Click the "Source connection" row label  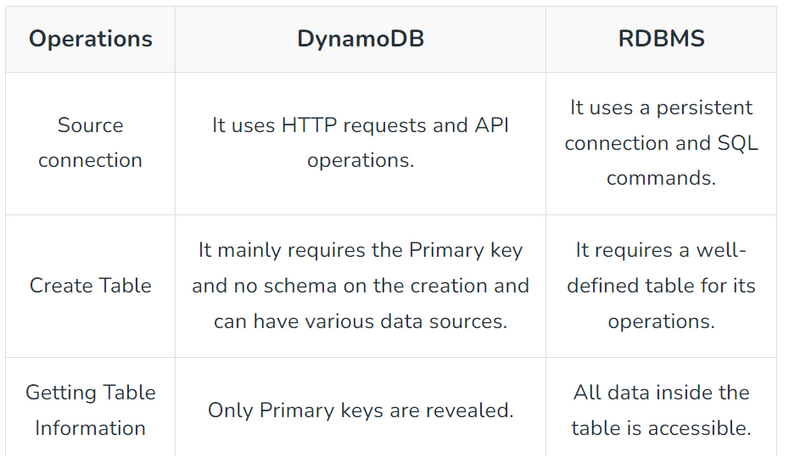(90, 143)
